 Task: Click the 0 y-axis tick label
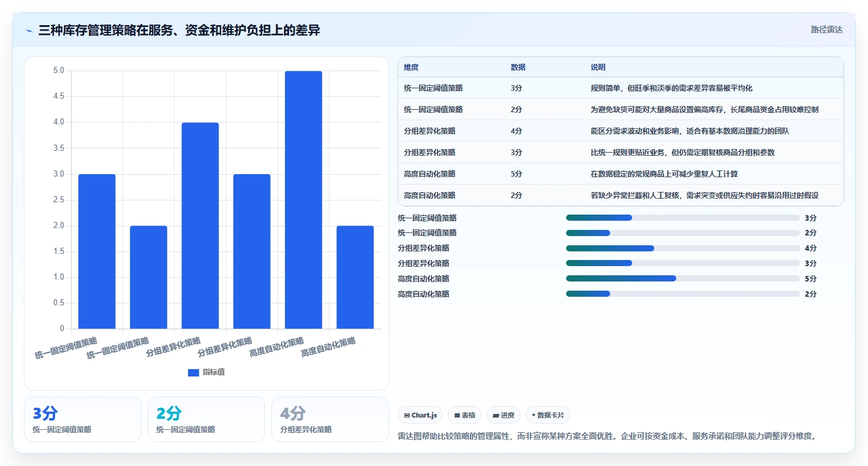(62, 329)
